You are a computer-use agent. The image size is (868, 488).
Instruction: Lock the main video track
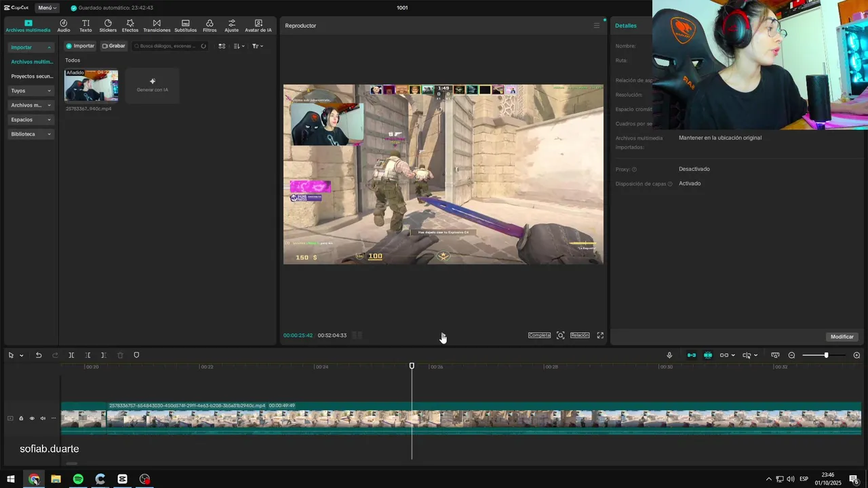click(x=21, y=418)
